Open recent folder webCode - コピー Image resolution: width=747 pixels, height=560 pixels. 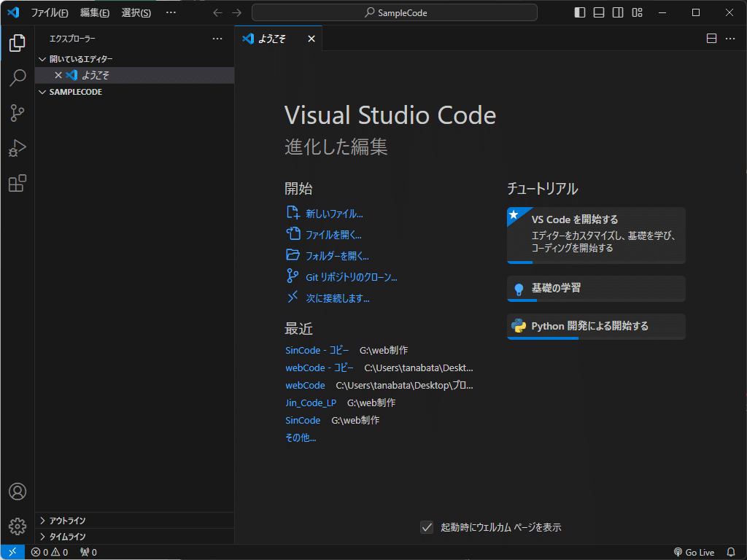(x=320, y=368)
